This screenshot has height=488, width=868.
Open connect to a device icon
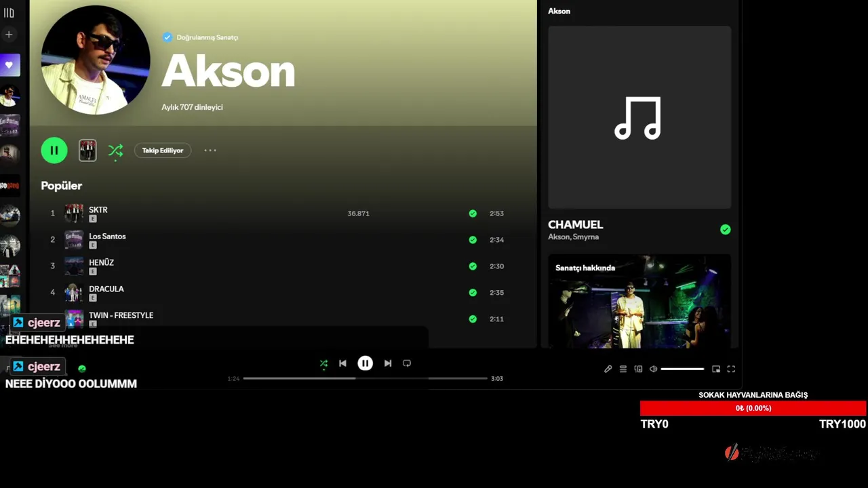pyautogui.click(x=638, y=369)
